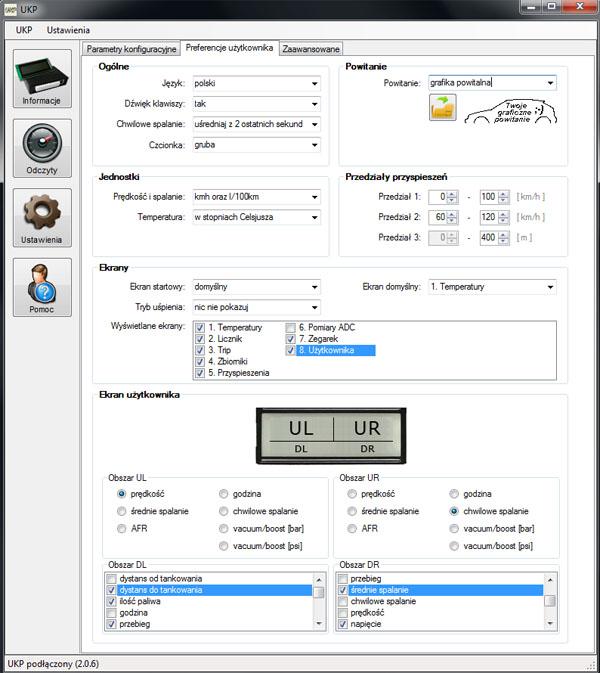
Task: Increase Przedział 1 upper speed value
Action: pyautogui.click(x=504, y=194)
